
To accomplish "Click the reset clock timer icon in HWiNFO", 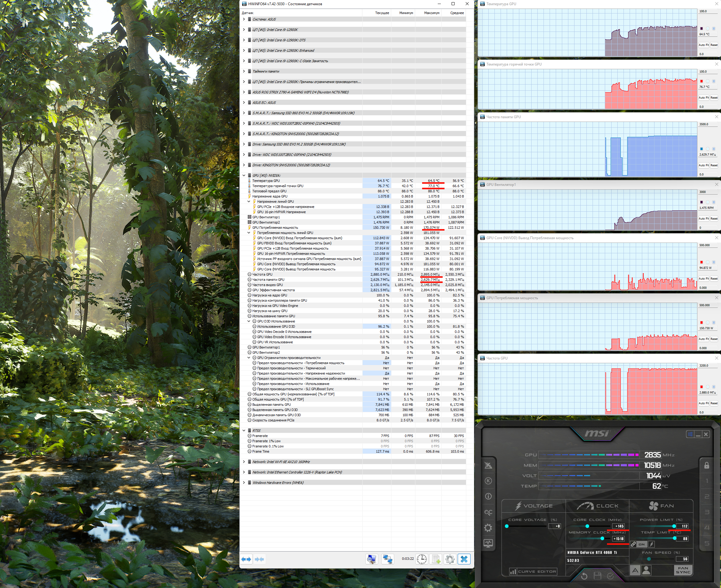I will pos(422,559).
